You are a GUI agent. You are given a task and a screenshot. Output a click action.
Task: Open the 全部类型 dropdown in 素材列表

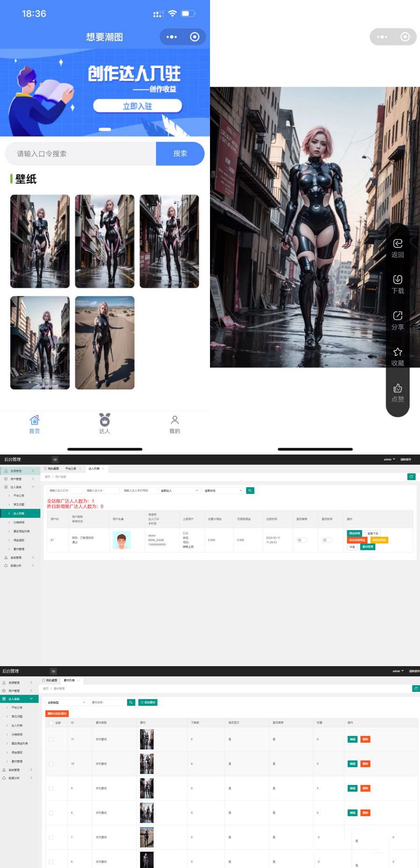coord(67,703)
